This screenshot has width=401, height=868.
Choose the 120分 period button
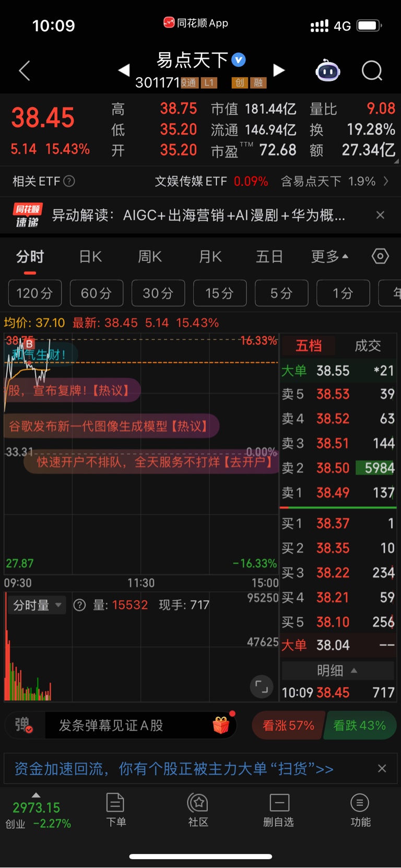coord(35,293)
